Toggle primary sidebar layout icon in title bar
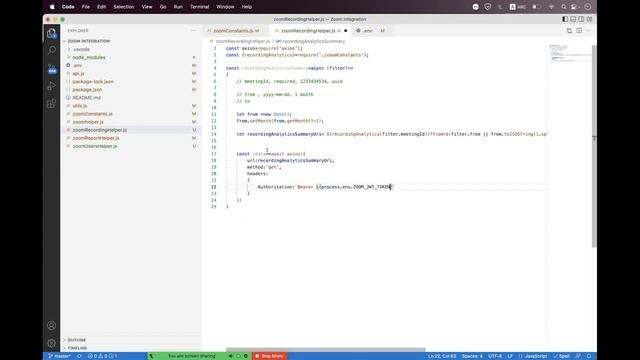The width and height of the screenshot is (640, 360). tap(565, 19)
